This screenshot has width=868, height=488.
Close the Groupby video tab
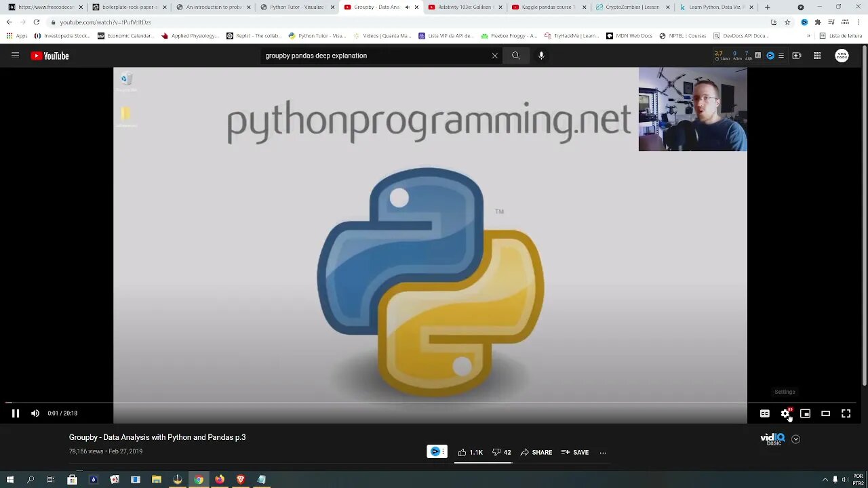coord(416,7)
